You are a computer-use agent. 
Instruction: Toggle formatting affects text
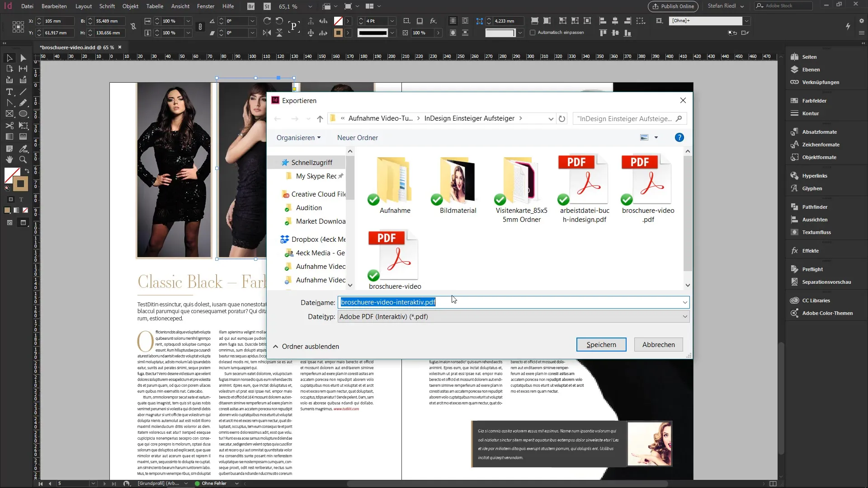(21, 199)
